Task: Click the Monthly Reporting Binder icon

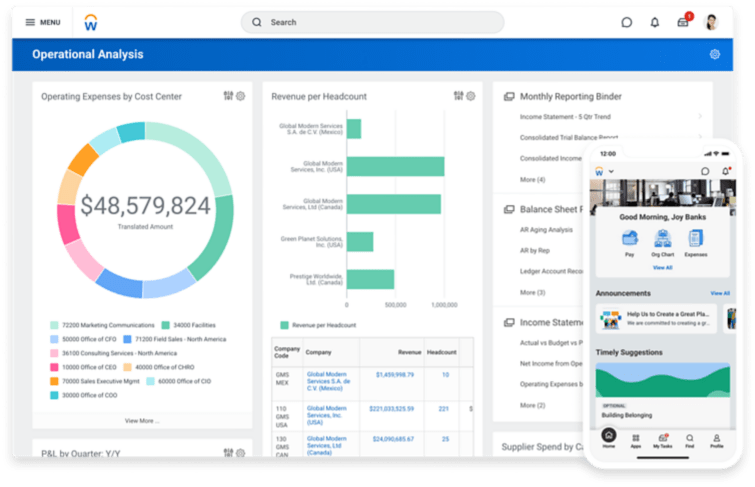Action: pyautogui.click(x=509, y=96)
